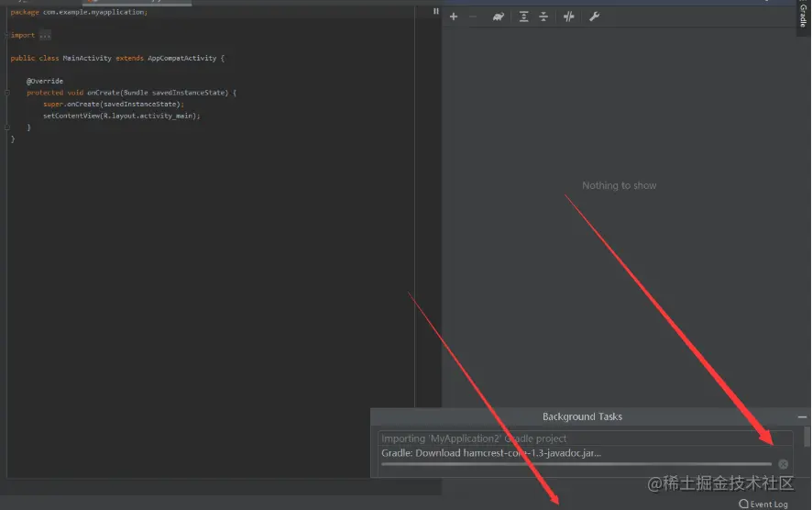The width and height of the screenshot is (812, 510).
Task: Click the 'Importing MyApplication2 Gradle project' text
Action: tap(474, 438)
